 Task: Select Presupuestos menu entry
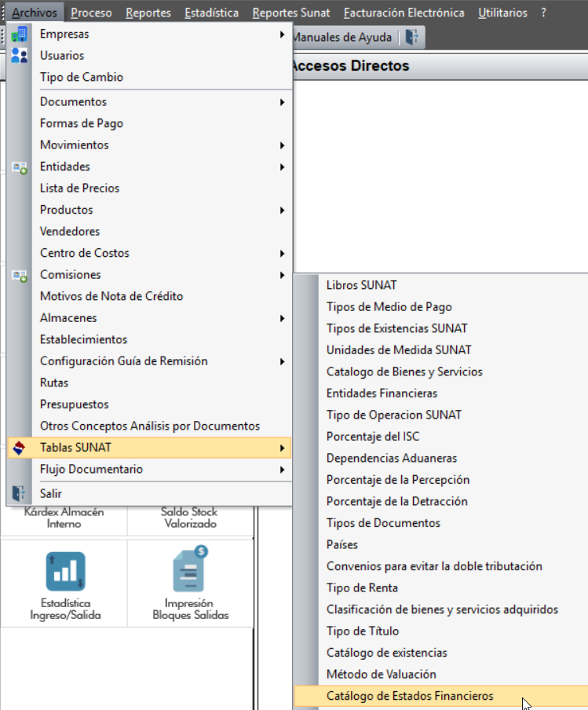pyautogui.click(x=149, y=404)
